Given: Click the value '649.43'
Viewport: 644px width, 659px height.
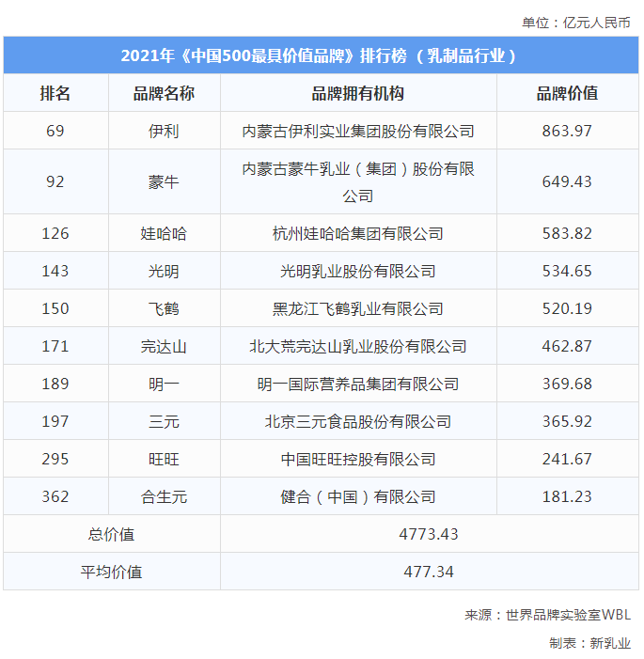Looking at the screenshot, I should 567,181.
